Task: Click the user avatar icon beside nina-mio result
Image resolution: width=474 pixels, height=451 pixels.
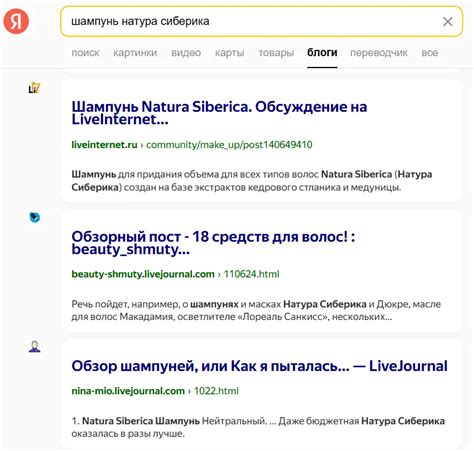Action: click(34, 347)
